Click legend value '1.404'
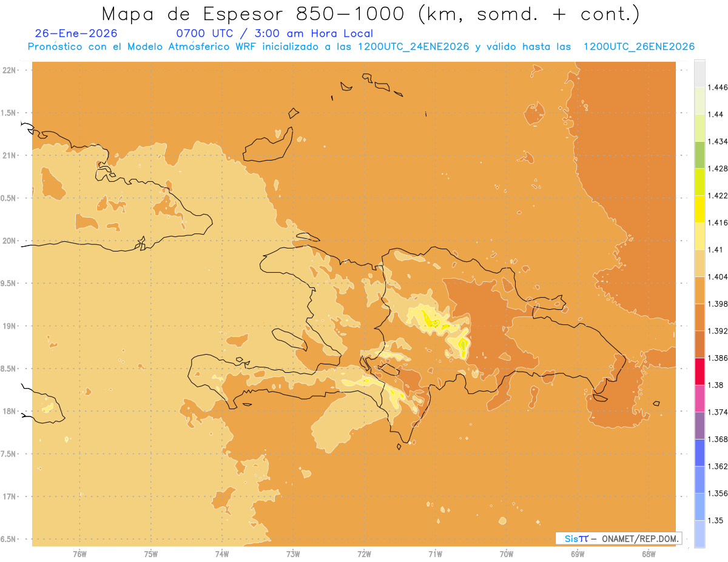The image size is (728, 562). pos(717,277)
